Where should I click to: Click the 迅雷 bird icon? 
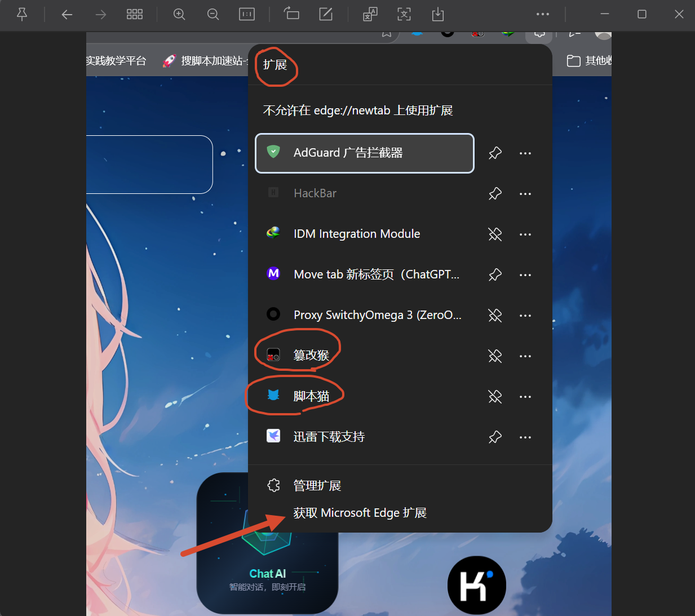(x=273, y=436)
